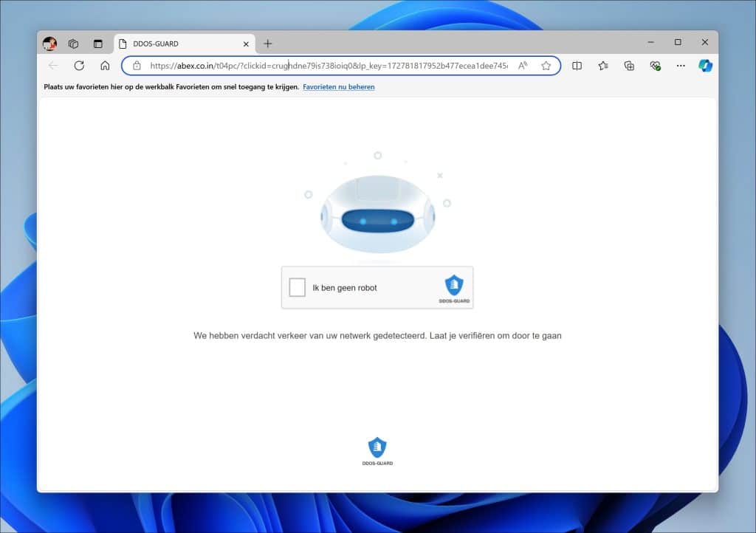This screenshot has height=533, width=756.
Task: Open the Workspaces icon
Action: click(x=74, y=44)
